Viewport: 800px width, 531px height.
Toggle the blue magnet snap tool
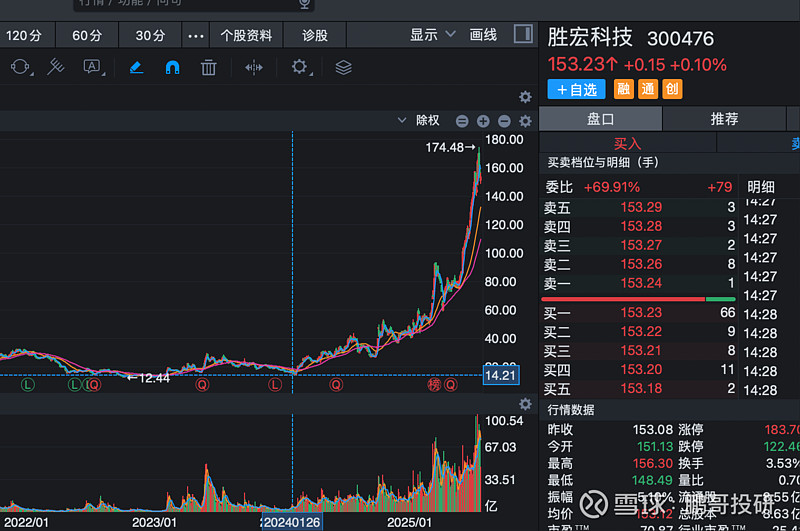(x=172, y=67)
